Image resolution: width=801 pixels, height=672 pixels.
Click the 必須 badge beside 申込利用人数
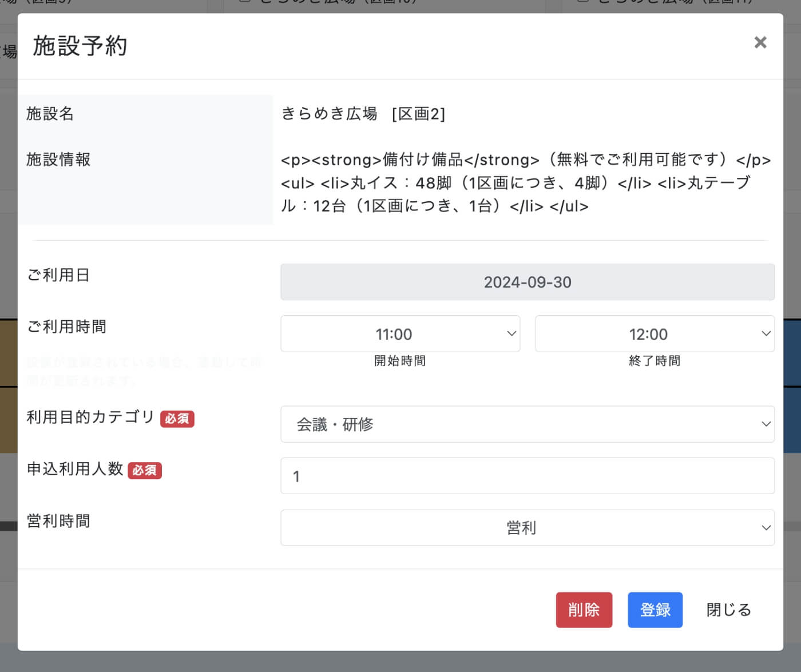pos(145,470)
